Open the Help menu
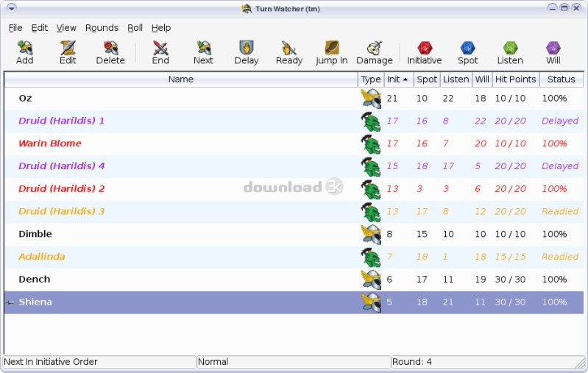This screenshot has height=373, width=588. [161, 28]
